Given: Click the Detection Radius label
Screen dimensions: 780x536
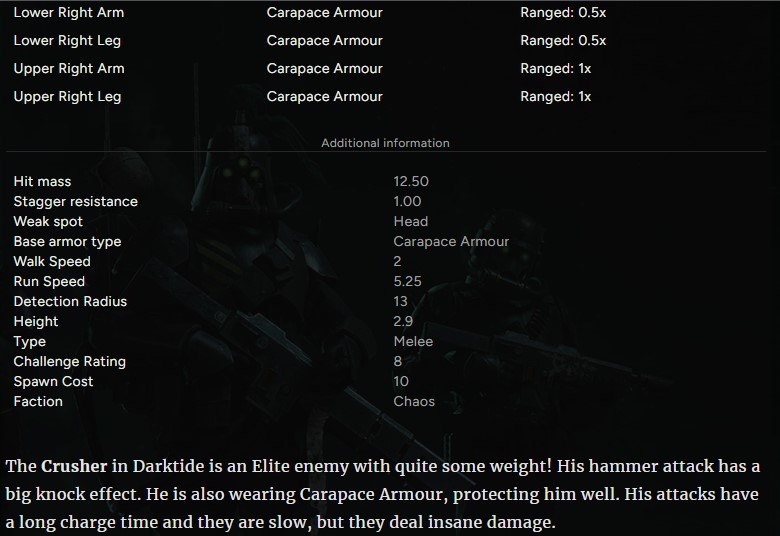Looking at the screenshot, I should point(70,301).
